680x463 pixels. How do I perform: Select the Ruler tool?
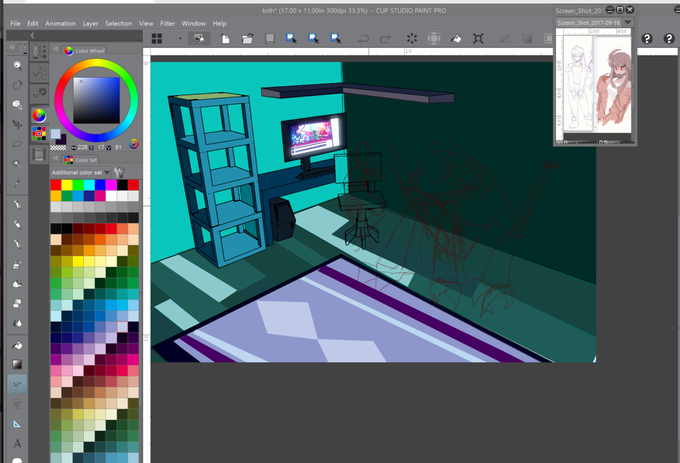(17, 424)
